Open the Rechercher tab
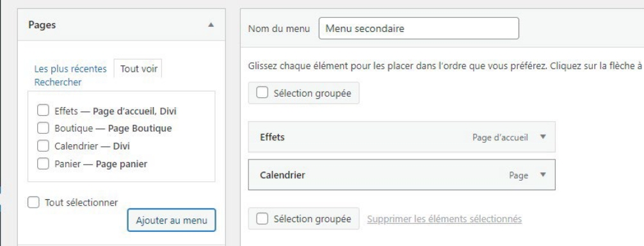 coord(58,82)
